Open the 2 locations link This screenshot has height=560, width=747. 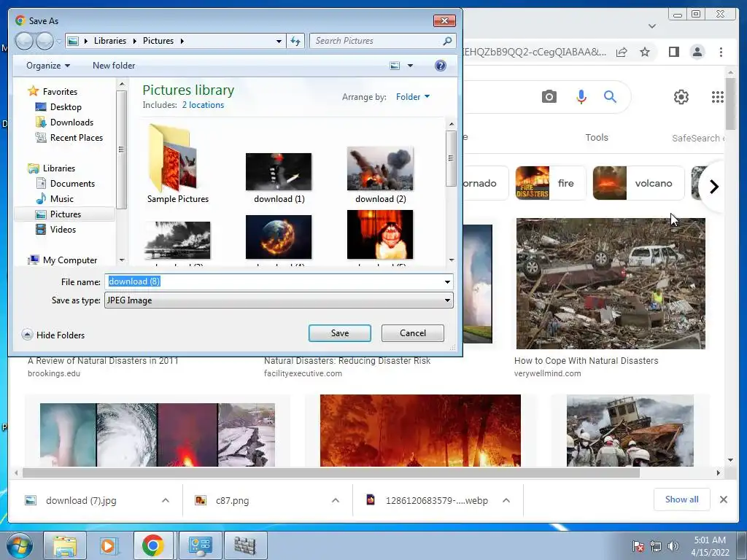pos(203,105)
